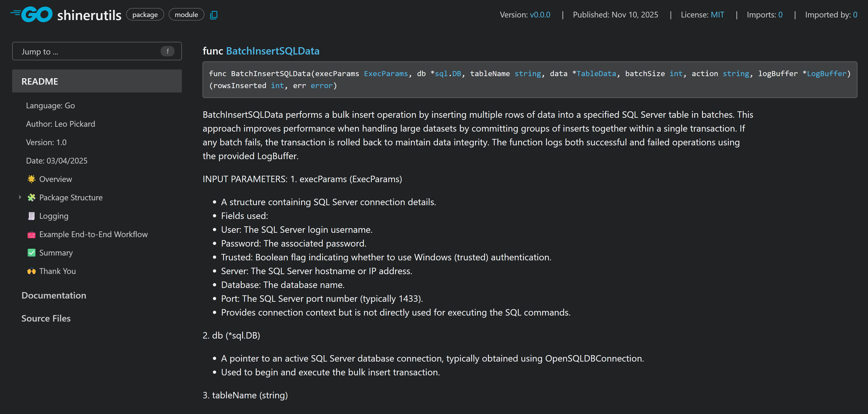Click the puzzle icon beside Package Structure

click(31, 198)
